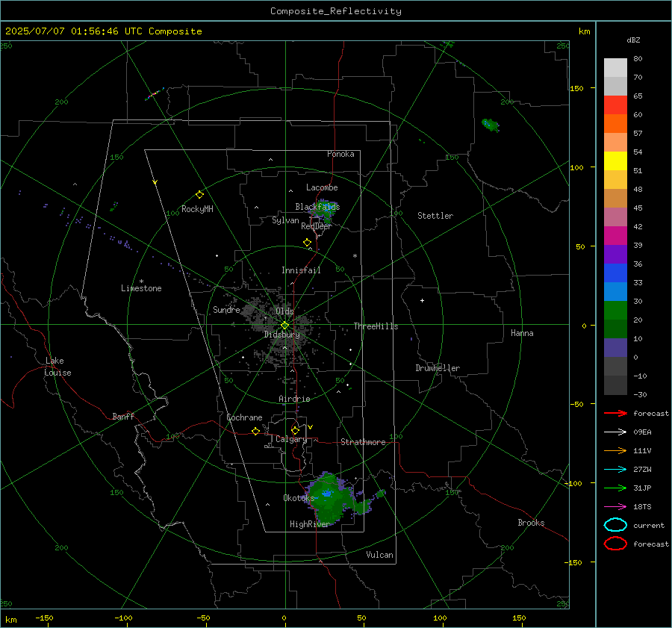Click the Hanna town label
The width and height of the screenshot is (672, 628).
[522, 333]
